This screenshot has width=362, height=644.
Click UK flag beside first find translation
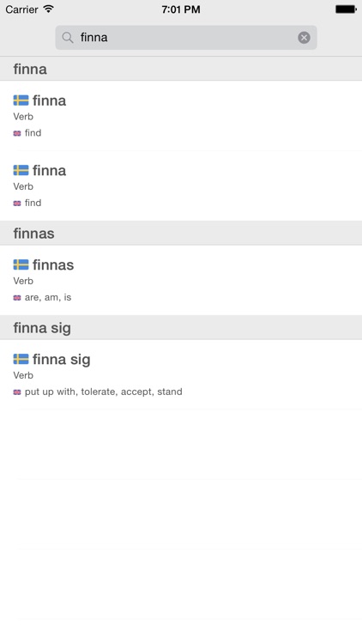pyautogui.click(x=17, y=133)
